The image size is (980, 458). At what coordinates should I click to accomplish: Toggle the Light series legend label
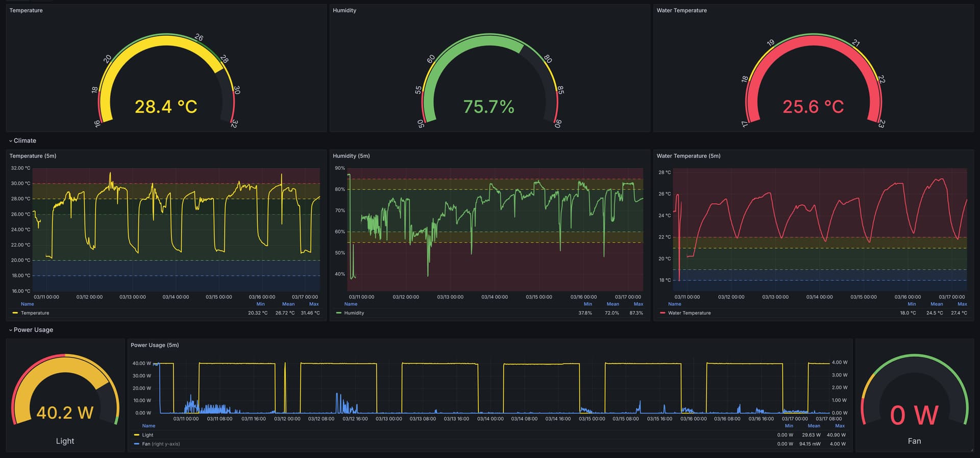(148, 435)
